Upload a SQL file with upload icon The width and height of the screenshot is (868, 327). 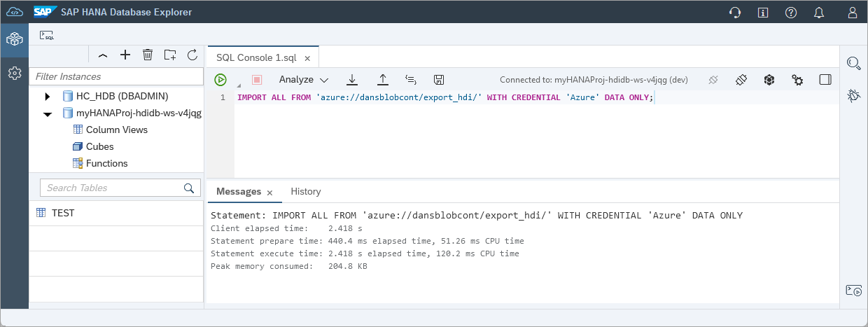click(383, 80)
